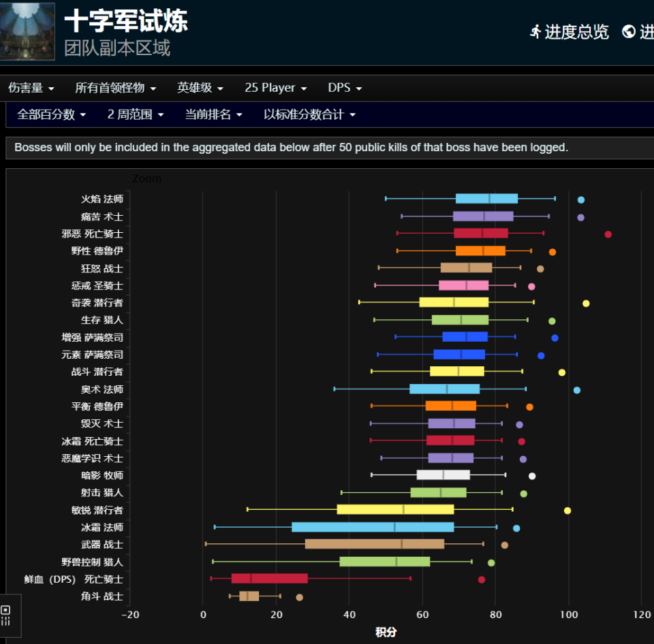Select the 冰霜 死亡骑士 row label
The image size is (654, 644).
point(93,441)
